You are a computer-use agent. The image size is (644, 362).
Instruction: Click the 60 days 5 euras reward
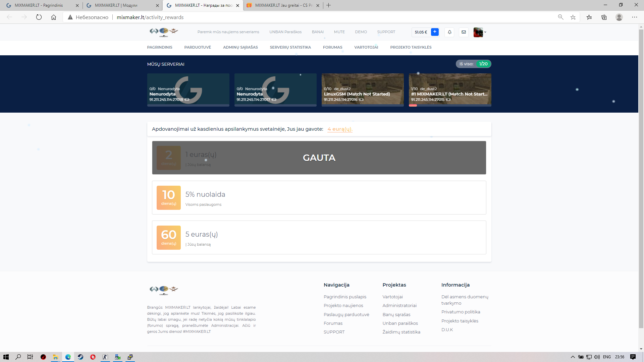coord(319,237)
